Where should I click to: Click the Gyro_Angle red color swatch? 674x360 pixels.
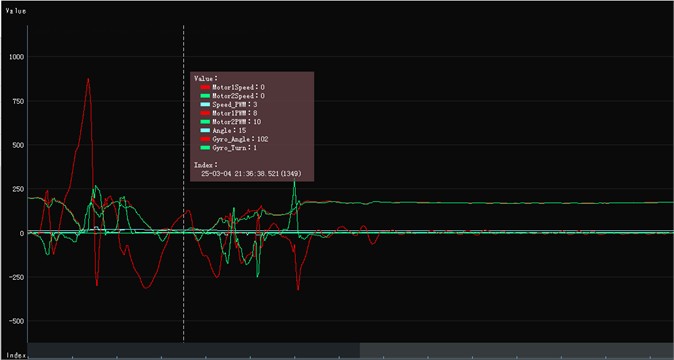[205, 139]
